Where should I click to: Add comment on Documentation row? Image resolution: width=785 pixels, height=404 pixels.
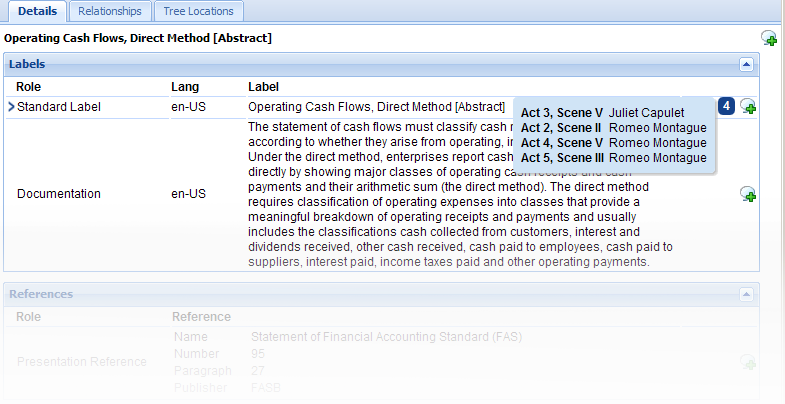click(748, 194)
